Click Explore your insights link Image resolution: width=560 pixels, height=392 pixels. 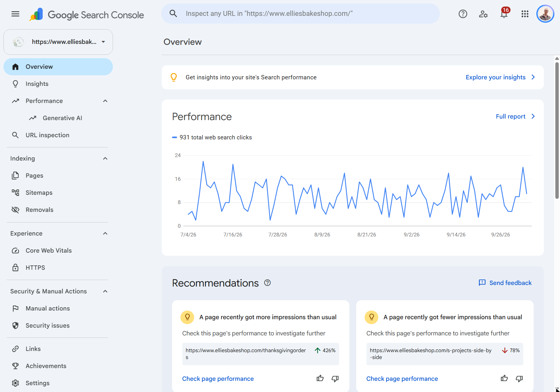[500, 77]
